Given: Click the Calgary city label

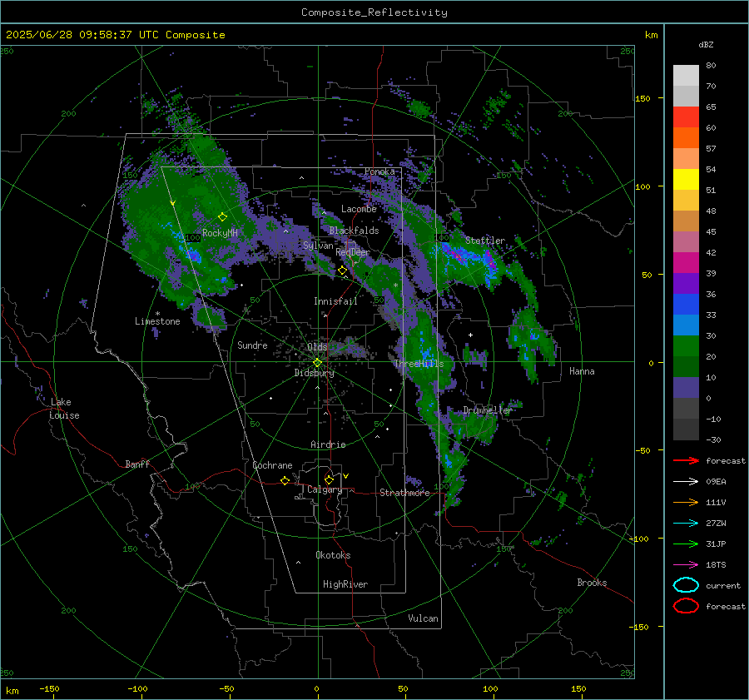Looking at the screenshot, I should click(325, 489).
